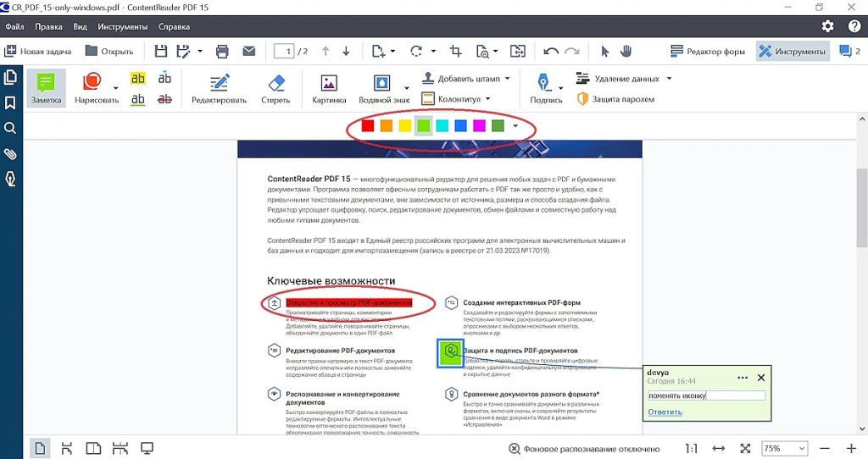Click the crop pages tool
Screen dimensions: 868x459
(x=455, y=52)
